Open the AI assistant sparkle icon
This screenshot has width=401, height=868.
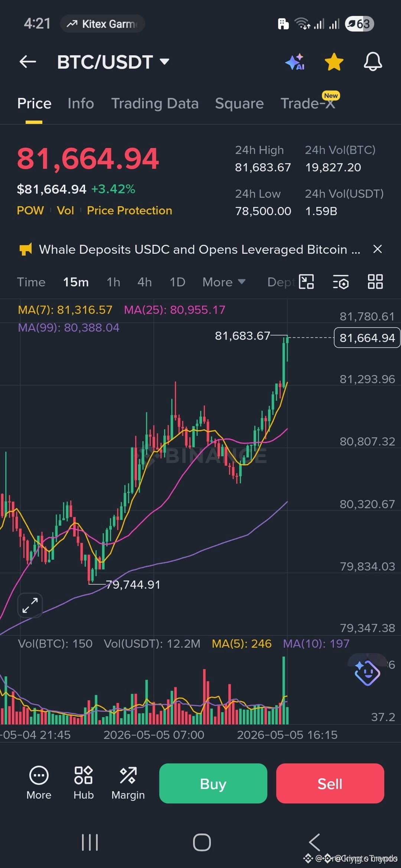[x=295, y=62]
